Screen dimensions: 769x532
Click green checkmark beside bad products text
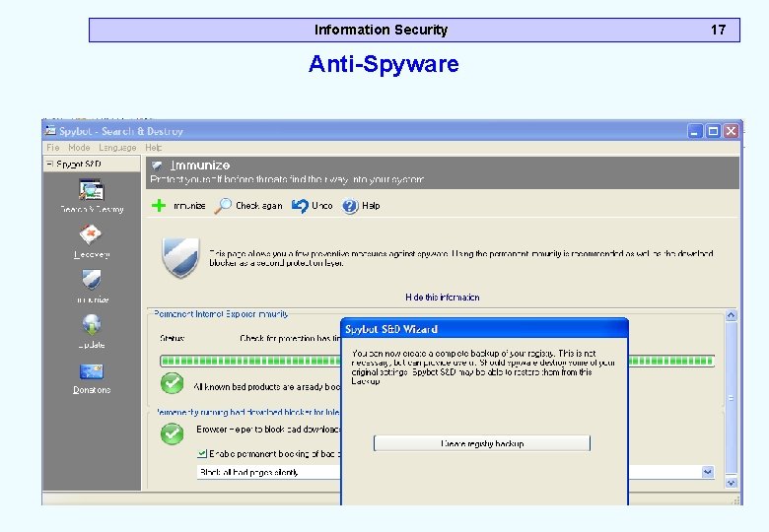pyautogui.click(x=173, y=383)
